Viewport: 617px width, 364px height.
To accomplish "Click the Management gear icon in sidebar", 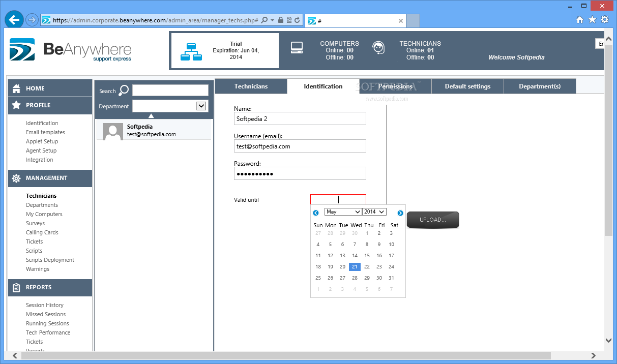I will tap(16, 178).
